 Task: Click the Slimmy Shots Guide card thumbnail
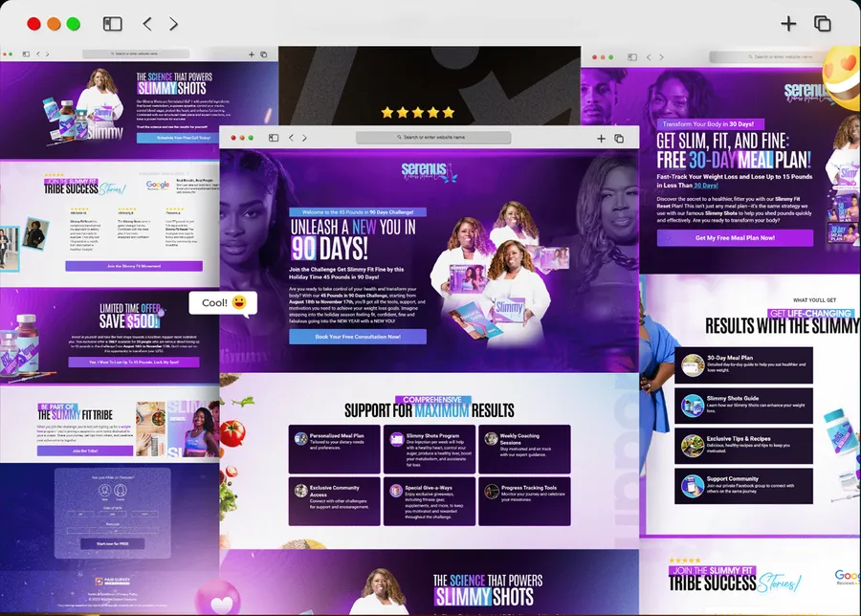pyautogui.click(x=693, y=406)
